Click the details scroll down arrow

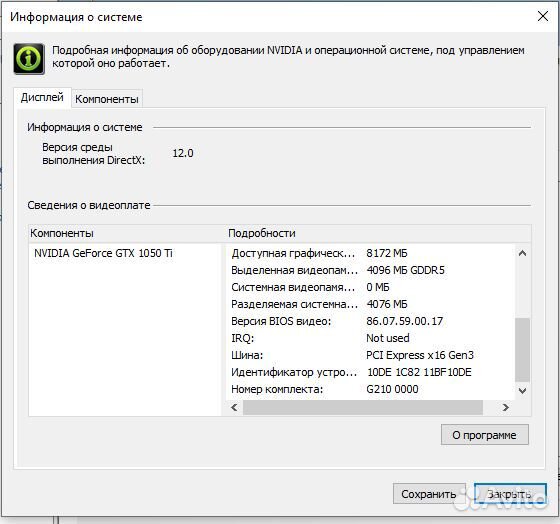coord(522,390)
